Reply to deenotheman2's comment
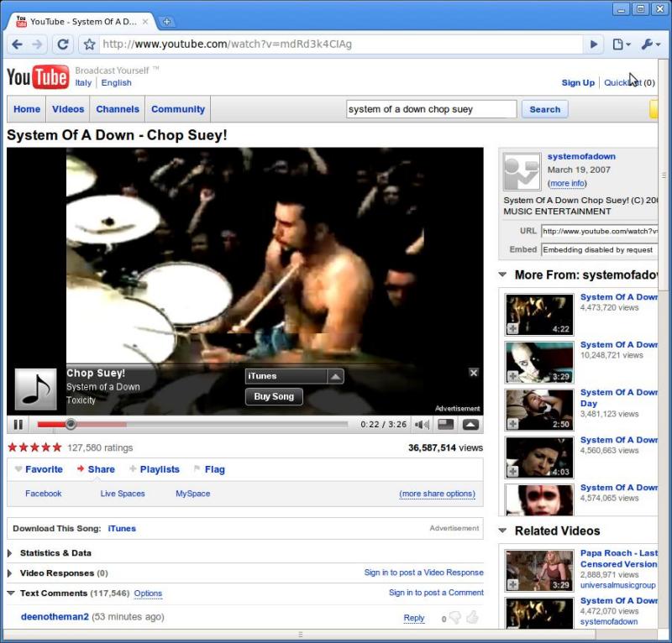The height and width of the screenshot is (643, 672). (x=413, y=618)
